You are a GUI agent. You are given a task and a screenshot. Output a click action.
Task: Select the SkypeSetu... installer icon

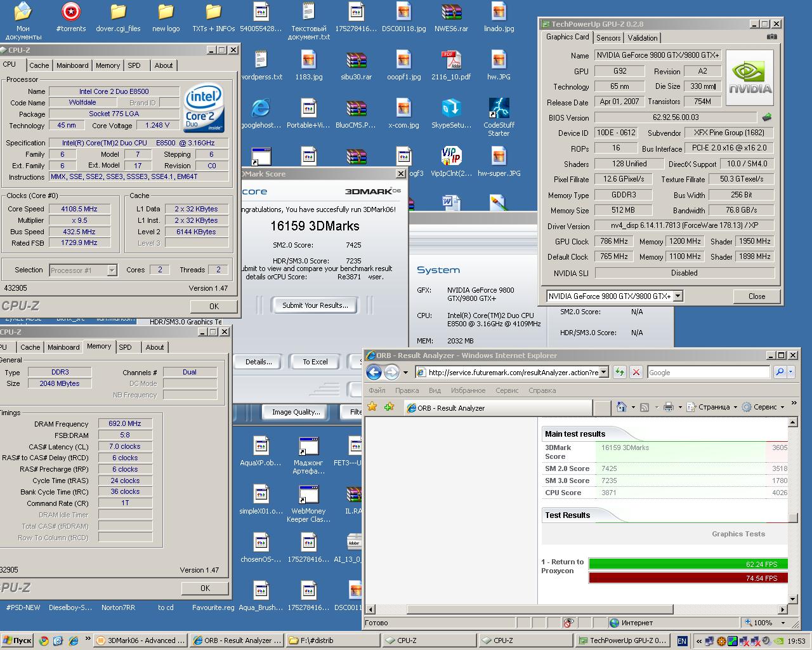coord(452,114)
